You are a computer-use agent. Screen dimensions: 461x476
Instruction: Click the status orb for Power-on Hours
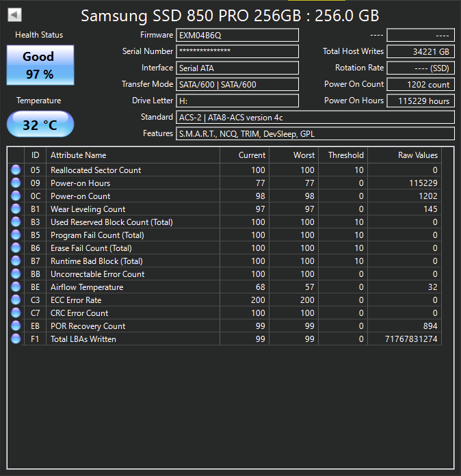(x=16, y=183)
